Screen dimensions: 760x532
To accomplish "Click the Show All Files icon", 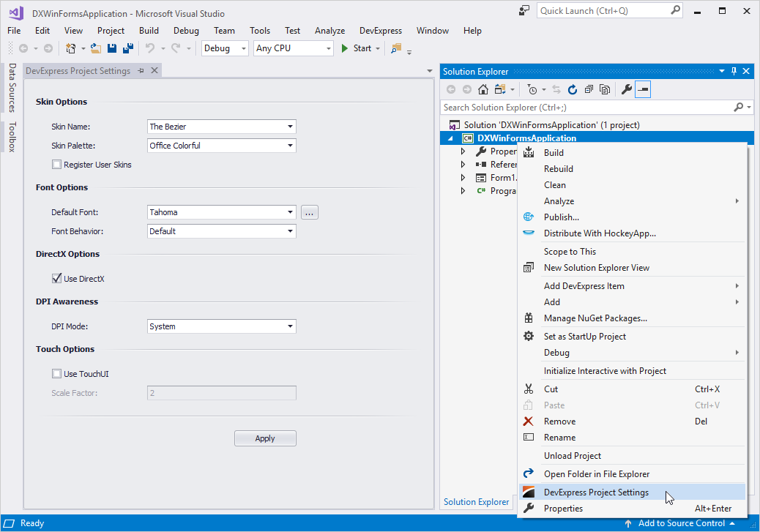I will pos(605,89).
